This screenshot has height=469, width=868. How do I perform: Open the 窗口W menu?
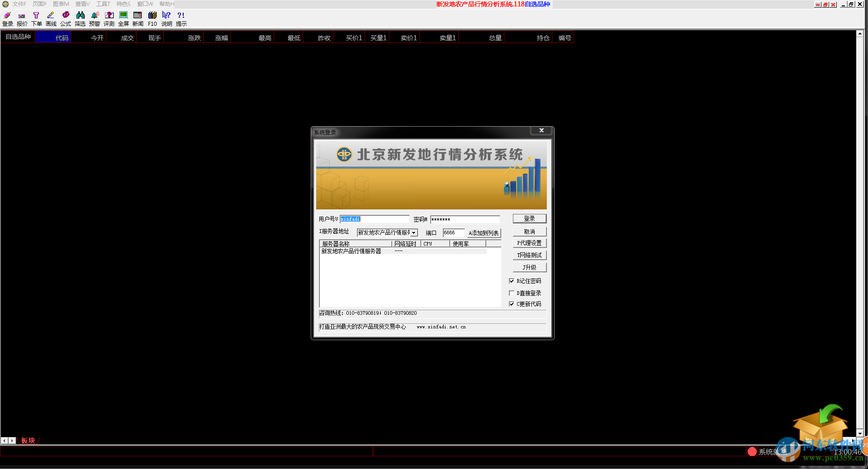(x=145, y=4)
